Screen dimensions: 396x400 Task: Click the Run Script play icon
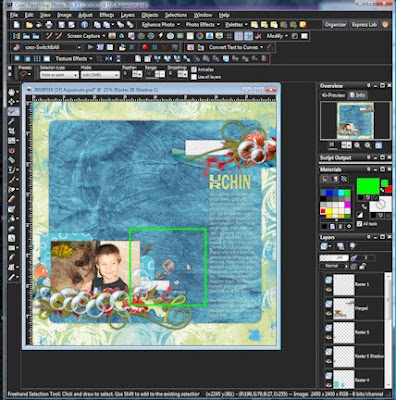[x=90, y=47]
